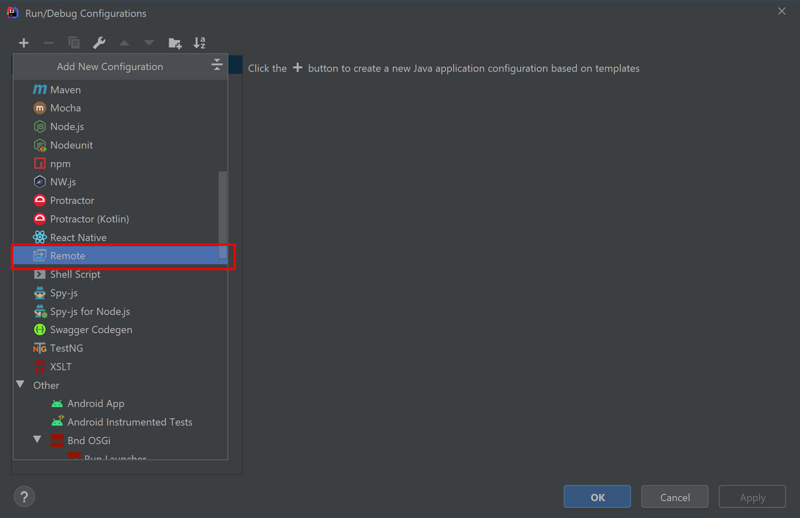Open help via question mark button
The width and height of the screenshot is (800, 518).
click(x=24, y=497)
